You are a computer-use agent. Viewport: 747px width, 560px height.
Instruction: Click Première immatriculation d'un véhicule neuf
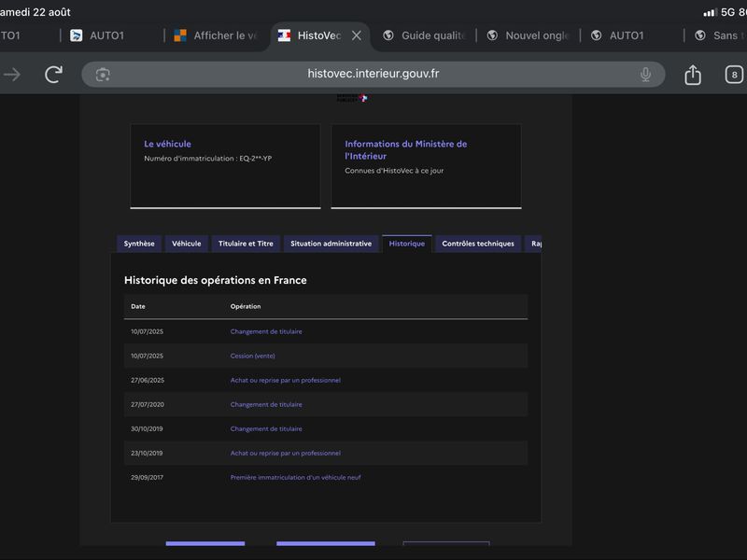tap(295, 477)
